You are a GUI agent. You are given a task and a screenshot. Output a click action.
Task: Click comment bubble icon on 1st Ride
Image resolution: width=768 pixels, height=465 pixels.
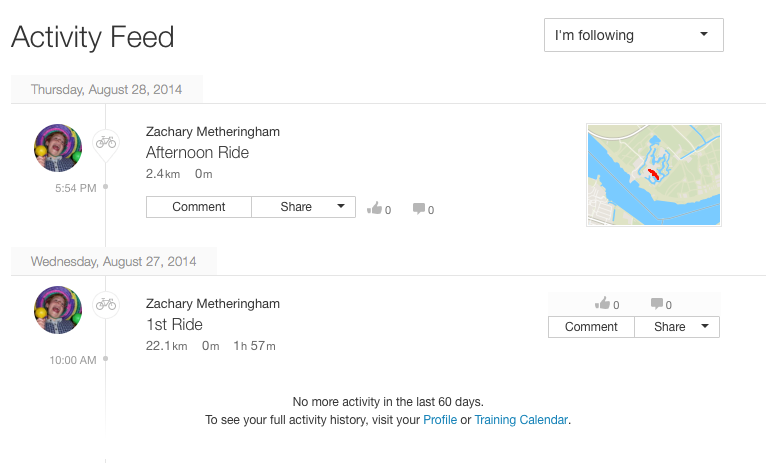pyautogui.click(x=656, y=304)
